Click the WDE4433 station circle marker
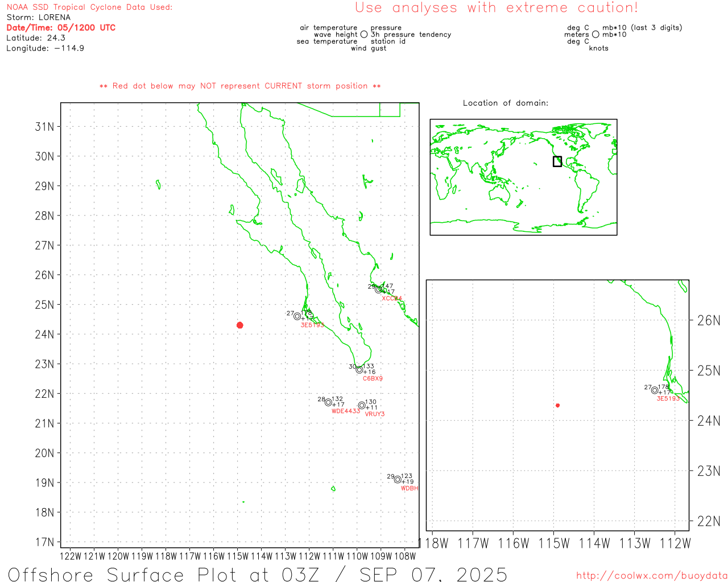Viewport: 728px width, 582px height. pyautogui.click(x=328, y=402)
